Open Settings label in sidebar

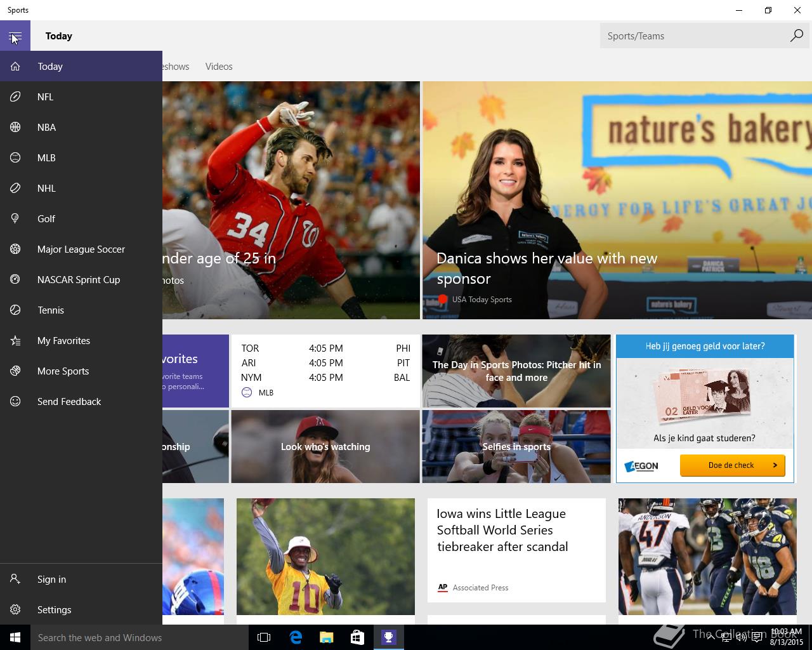54,609
